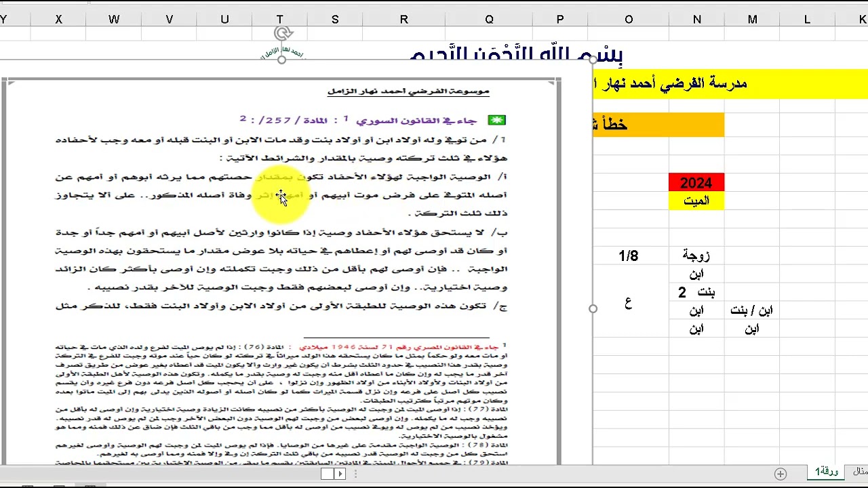The height and width of the screenshot is (488, 868).
Task: Click the picture's right-middle sizing handle
Action: [x=593, y=308]
